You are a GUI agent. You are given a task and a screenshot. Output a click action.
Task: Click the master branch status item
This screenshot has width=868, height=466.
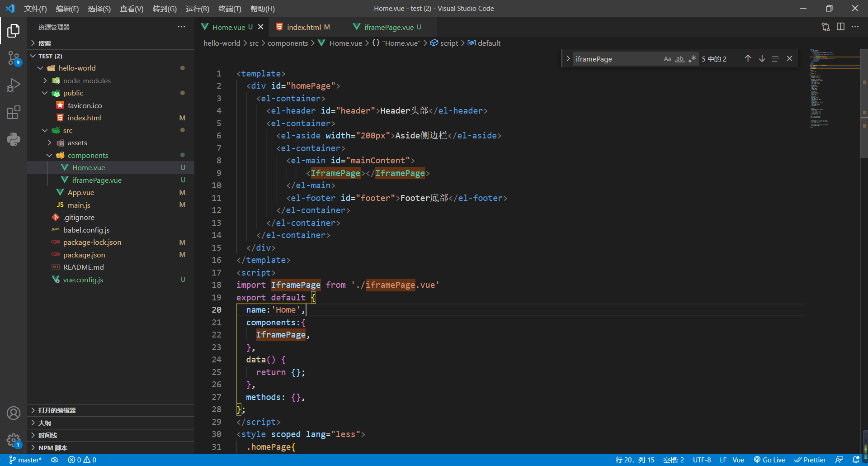(25, 460)
